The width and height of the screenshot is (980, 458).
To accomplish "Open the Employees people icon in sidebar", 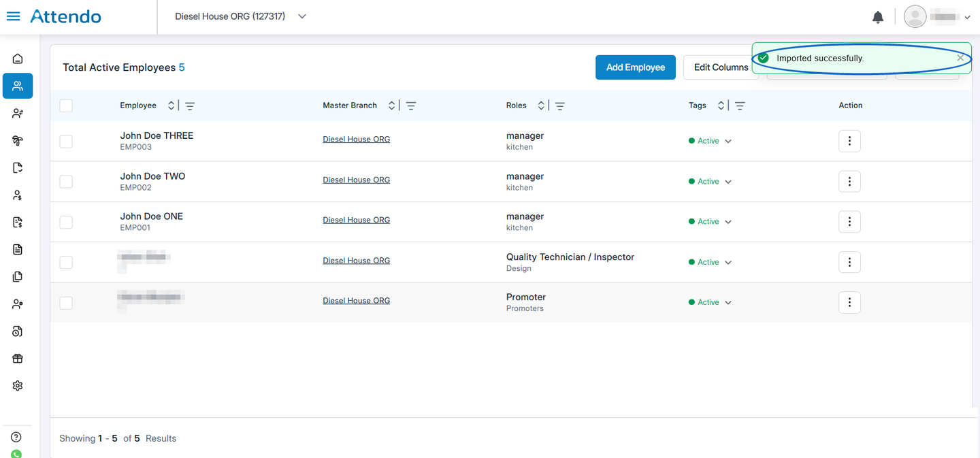I will coord(18,86).
